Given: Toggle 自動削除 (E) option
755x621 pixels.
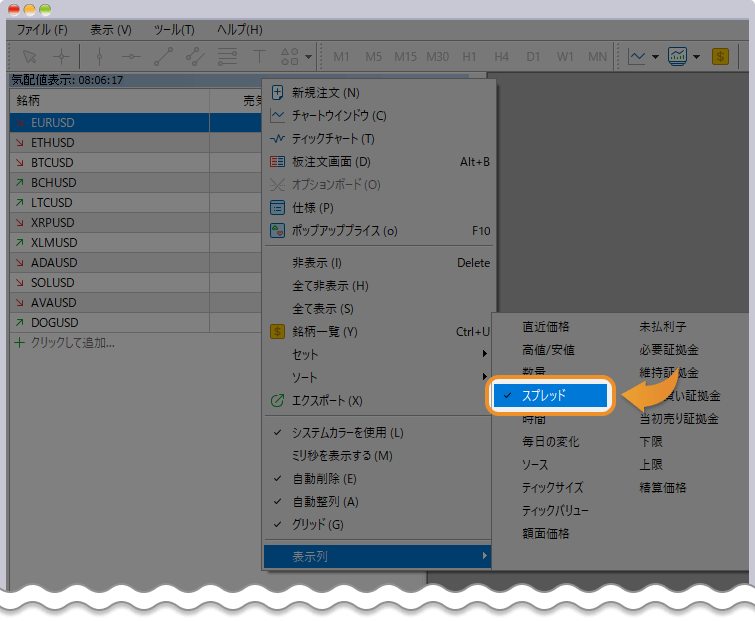Looking at the screenshot, I should (x=378, y=479).
